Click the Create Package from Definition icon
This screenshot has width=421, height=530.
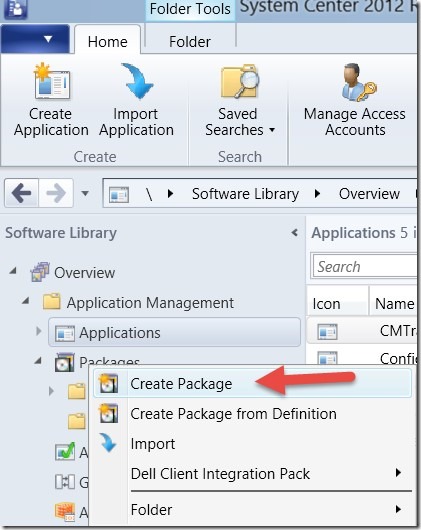point(108,413)
